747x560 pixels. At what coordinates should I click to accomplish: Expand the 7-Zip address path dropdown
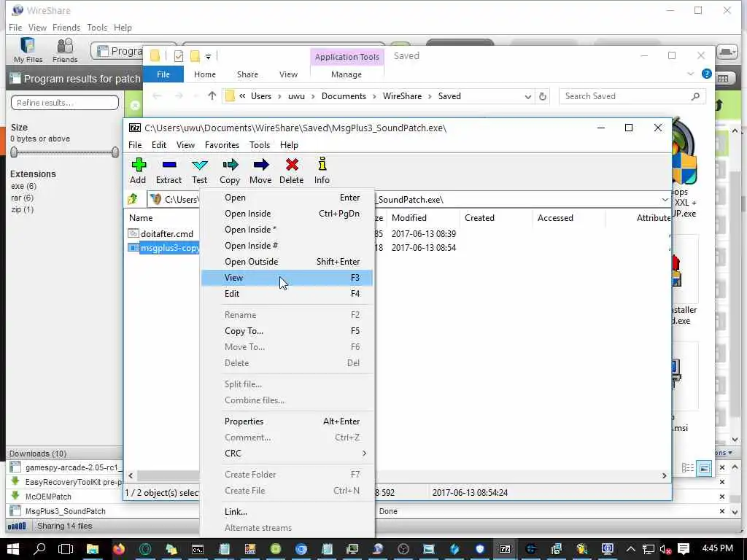tap(665, 200)
